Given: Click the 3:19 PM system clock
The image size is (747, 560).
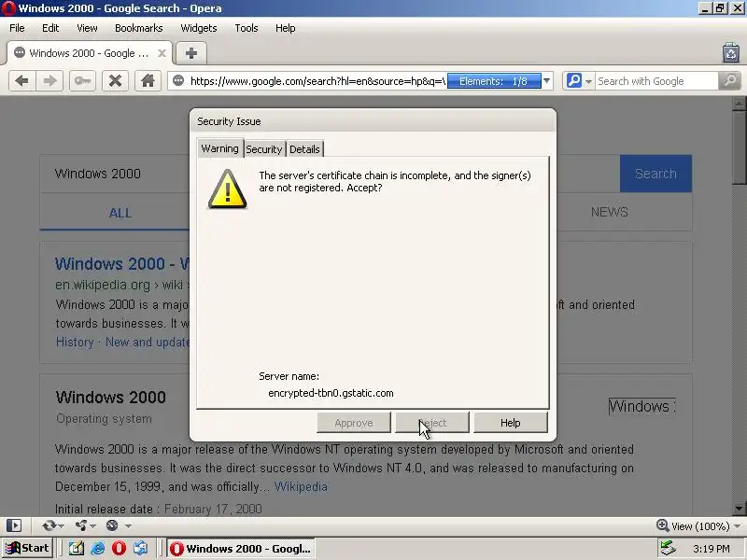Looking at the screenshot, I should point(712,549).
